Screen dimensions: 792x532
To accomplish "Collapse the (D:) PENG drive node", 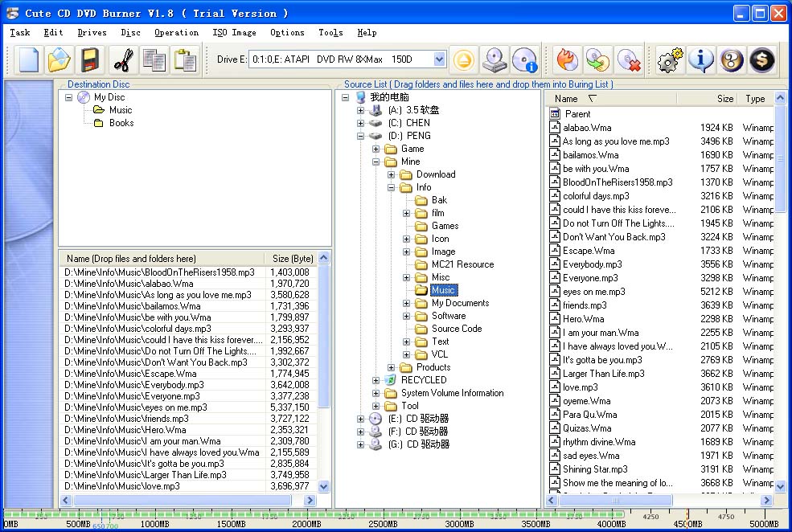I will click(x=360, y=136).
